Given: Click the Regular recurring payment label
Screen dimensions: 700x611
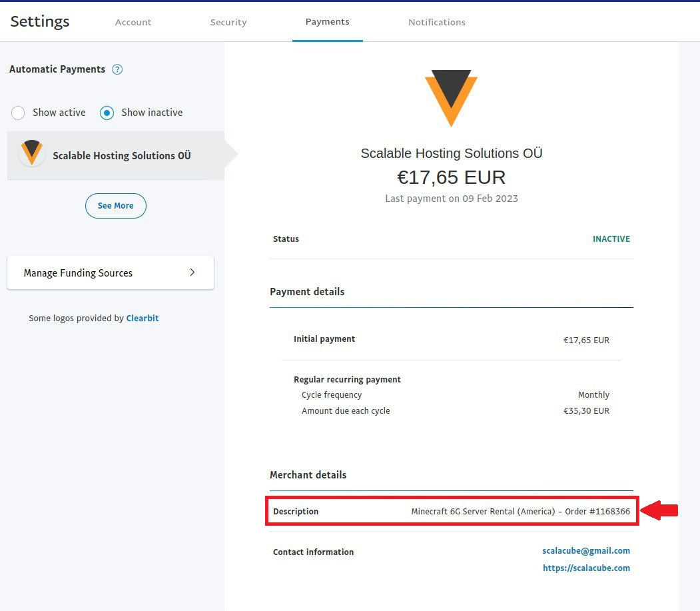Looking at the screenshot, I should coord(347,379).
